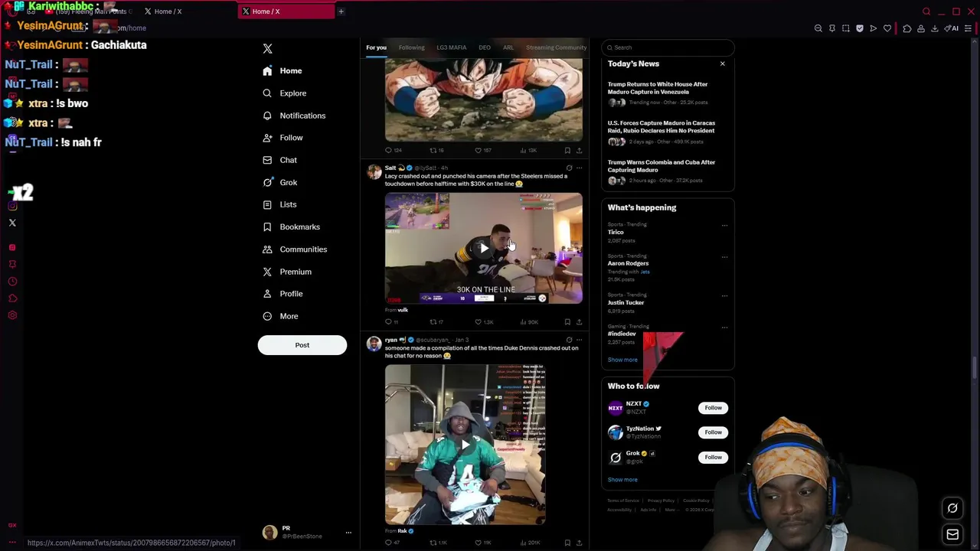Viewport: 980px width, 551px height.
Task: Click the browser heart bookmark icon
Action: pyautogui.click(x=887, y=28)
